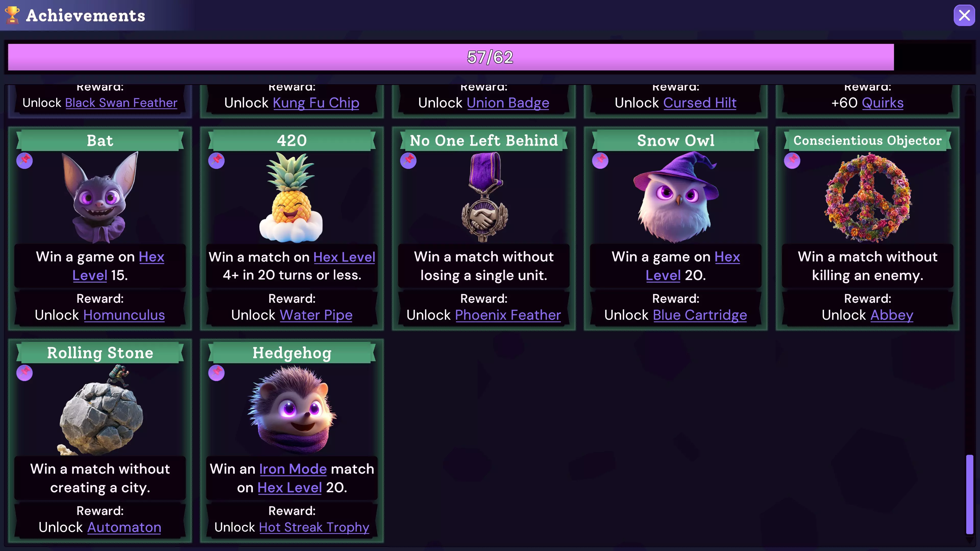
Task: Click the achievements list scrollbar thumb
Action: [x=970, y=494]
